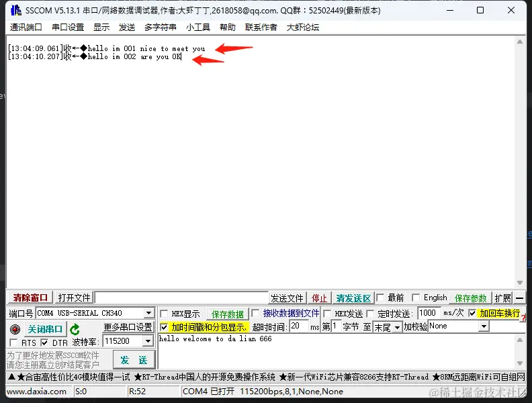
Task: Click the SSCOM registration notice text
Action: [x=53, y=360]
